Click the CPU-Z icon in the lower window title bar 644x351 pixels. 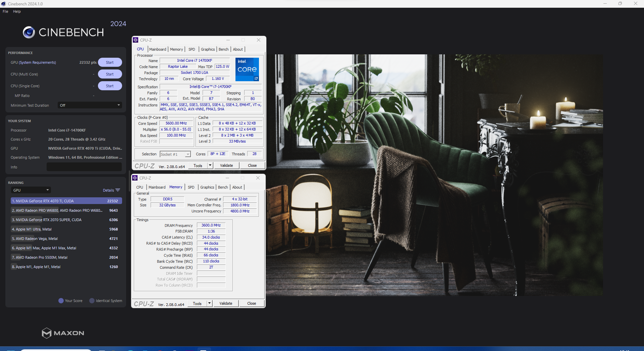click(x=135, y=178)
